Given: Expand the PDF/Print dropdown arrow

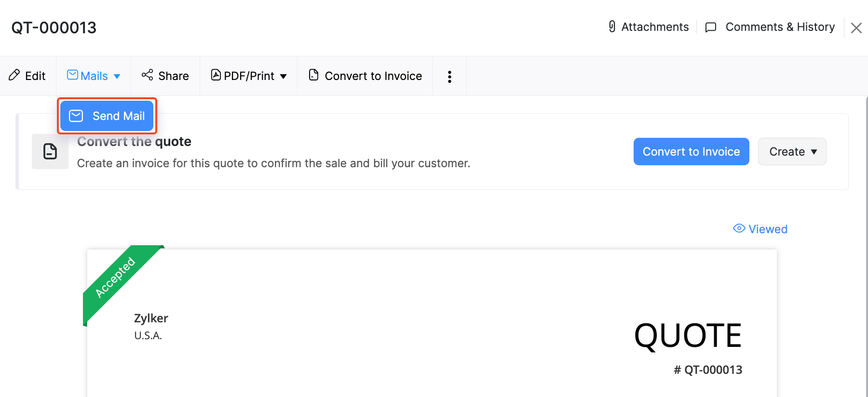Looking at the screenshot, I should point(284,76).
